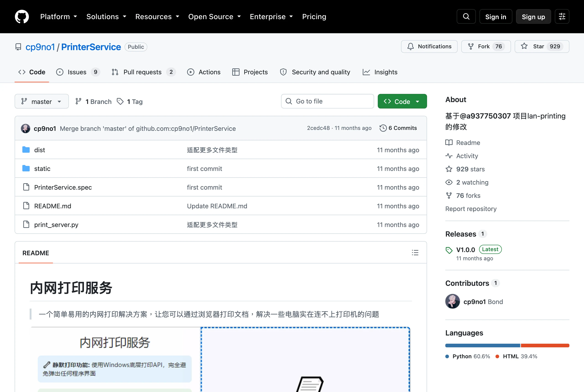Click Report repository link
This screenshot has width=584, height=392.
click(x=471, y=209)
